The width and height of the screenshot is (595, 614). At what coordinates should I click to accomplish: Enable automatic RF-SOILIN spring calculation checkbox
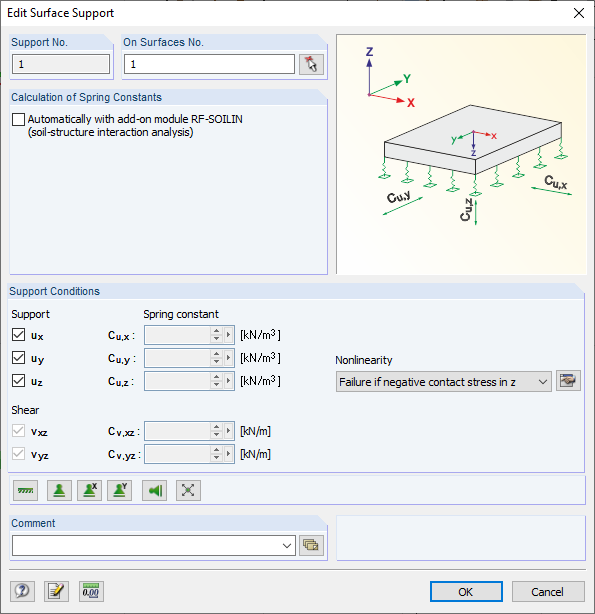[18, 119]
